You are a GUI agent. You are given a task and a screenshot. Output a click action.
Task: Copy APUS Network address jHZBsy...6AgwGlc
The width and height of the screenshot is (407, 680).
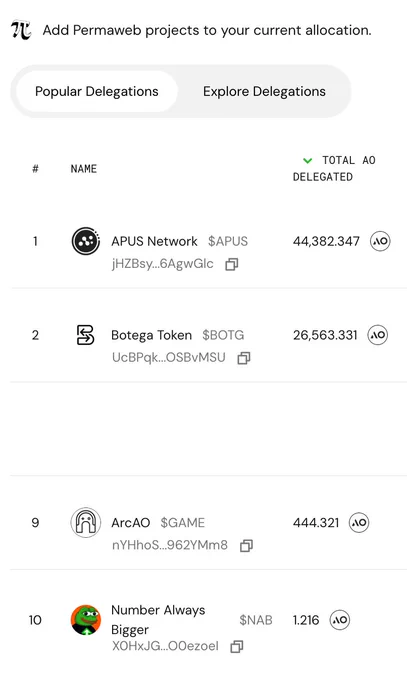click(x=232, y=264)
